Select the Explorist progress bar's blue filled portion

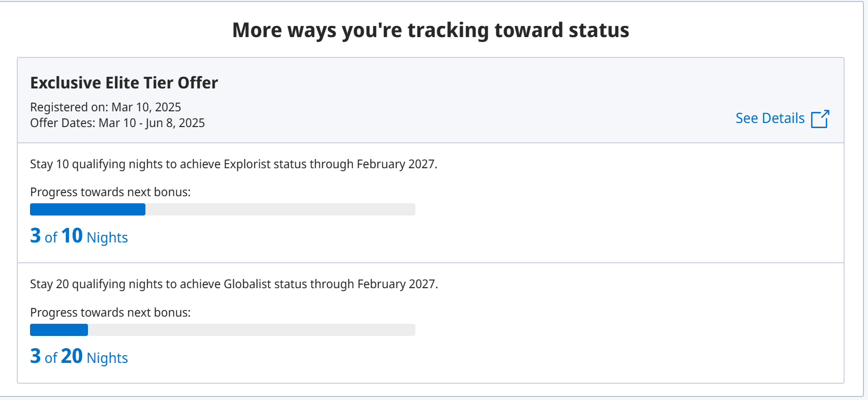[x=87, y=209]
